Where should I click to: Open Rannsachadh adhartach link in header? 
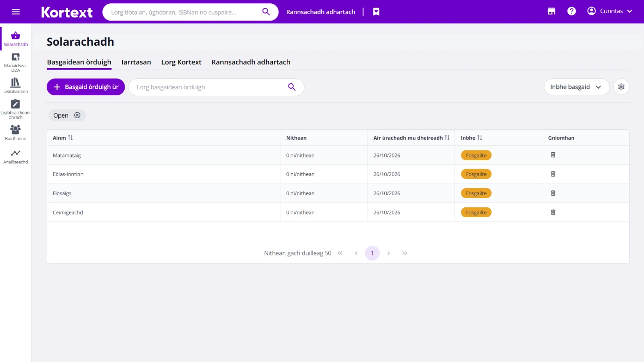click(x=321, y=12)
